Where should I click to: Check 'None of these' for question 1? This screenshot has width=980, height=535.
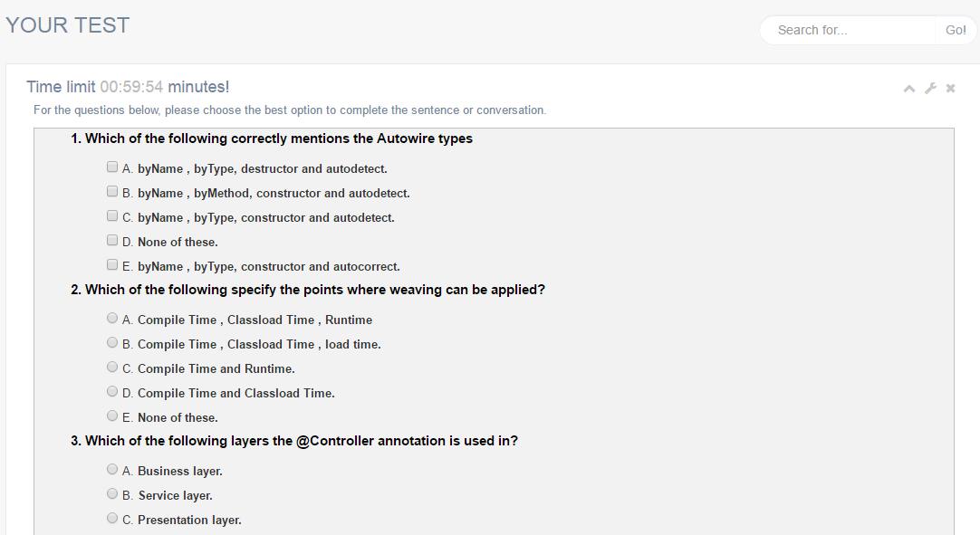(112, 241)
